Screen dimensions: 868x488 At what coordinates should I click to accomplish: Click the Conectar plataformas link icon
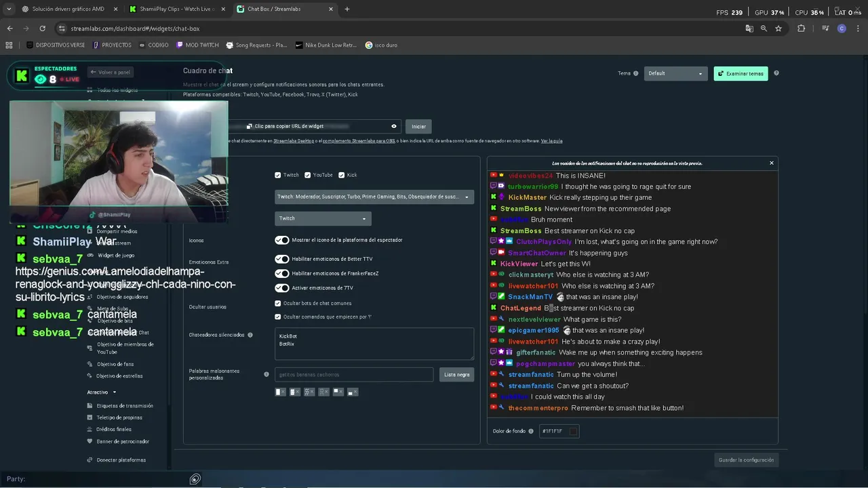click(90, 460)
